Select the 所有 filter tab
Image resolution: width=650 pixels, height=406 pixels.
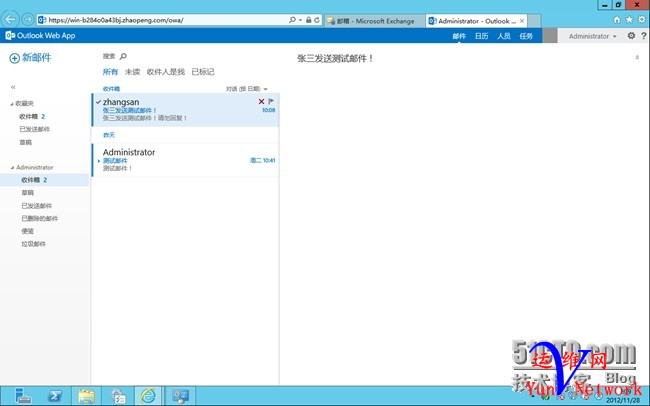pyautogui.click(x=110, y=72)
